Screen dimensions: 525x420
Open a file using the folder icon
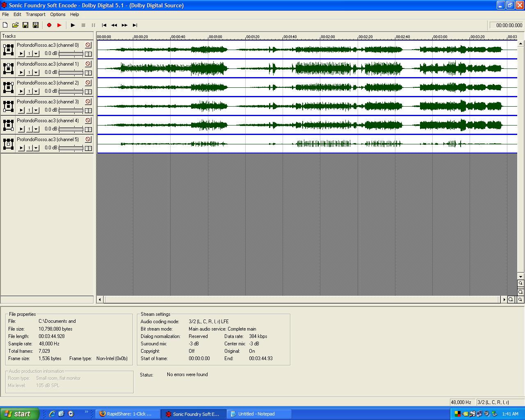coord(15,25)
